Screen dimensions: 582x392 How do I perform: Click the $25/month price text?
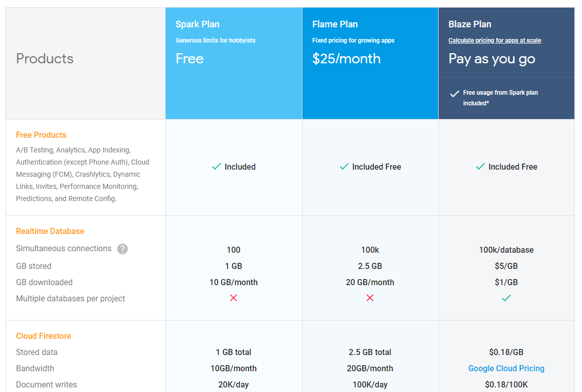346,59
